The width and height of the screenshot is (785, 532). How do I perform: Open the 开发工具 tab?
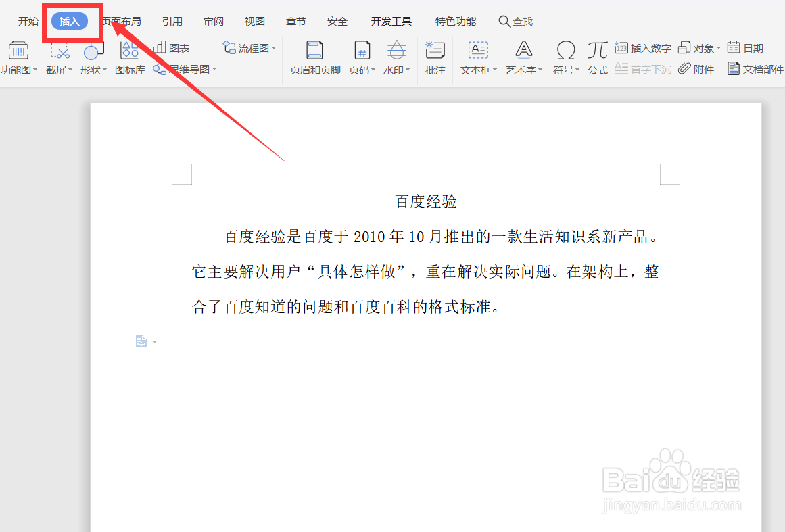(x=391, y=21)
